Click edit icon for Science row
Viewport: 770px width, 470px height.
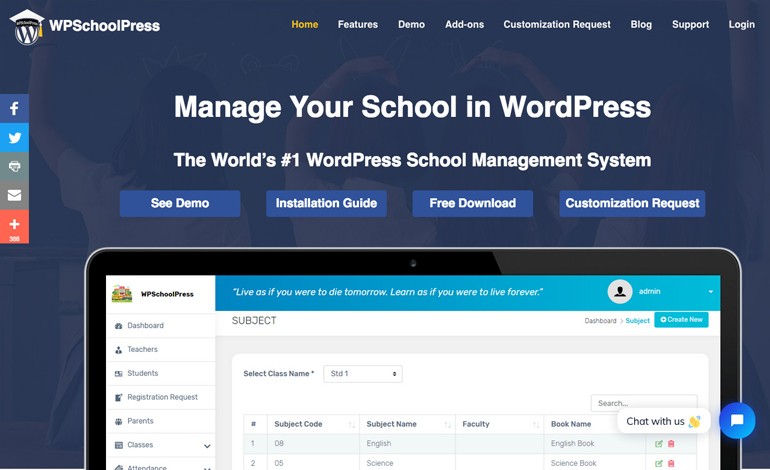pos(659,463)
